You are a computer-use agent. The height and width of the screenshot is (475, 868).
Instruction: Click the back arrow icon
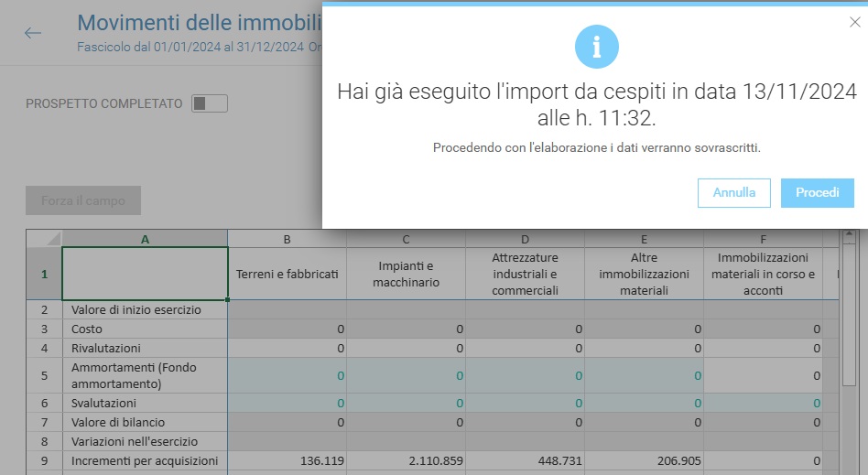33,33
